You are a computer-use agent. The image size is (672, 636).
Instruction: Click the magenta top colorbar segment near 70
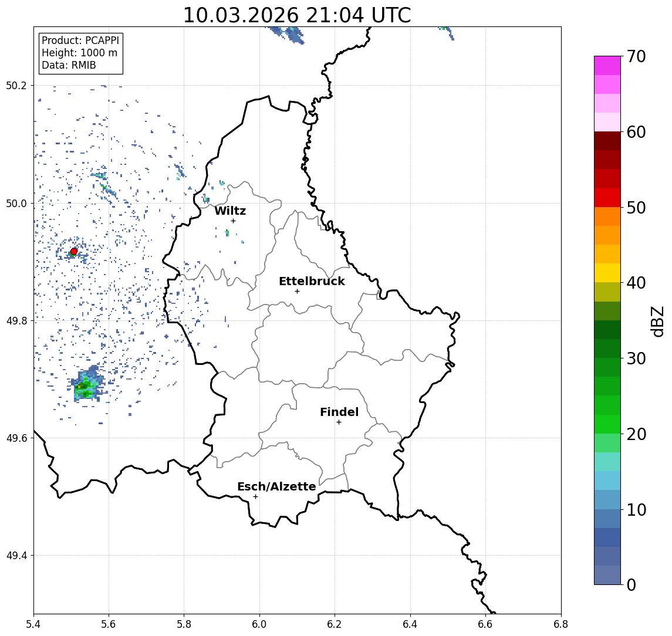point(607,66)
